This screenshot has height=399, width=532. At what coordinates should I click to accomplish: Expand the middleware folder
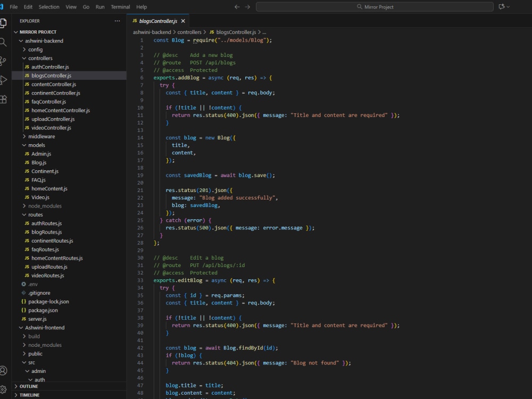(x=69, y=136)
